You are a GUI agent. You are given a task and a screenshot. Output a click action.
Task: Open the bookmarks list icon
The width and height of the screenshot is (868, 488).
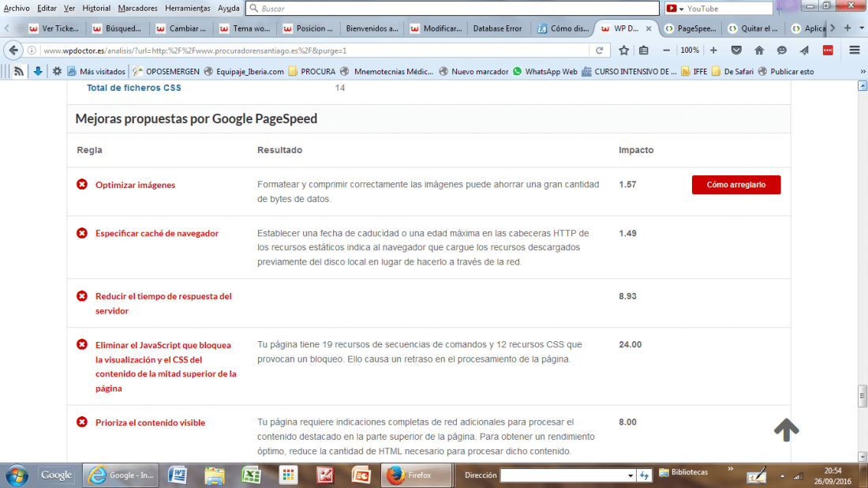(x=644, y=51)
